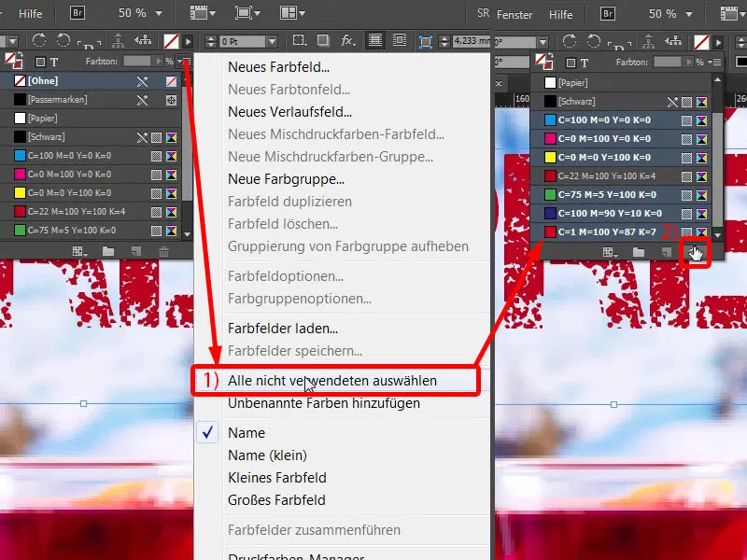Click delete swatch trash icon, right panel

(695, 252)
